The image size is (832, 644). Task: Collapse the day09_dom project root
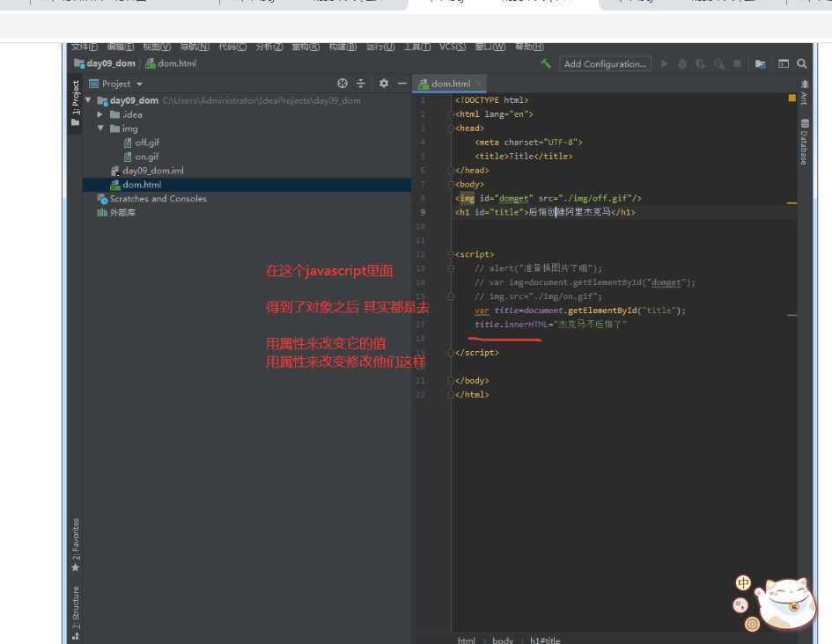pyautogui.click(x=88, y=100)
